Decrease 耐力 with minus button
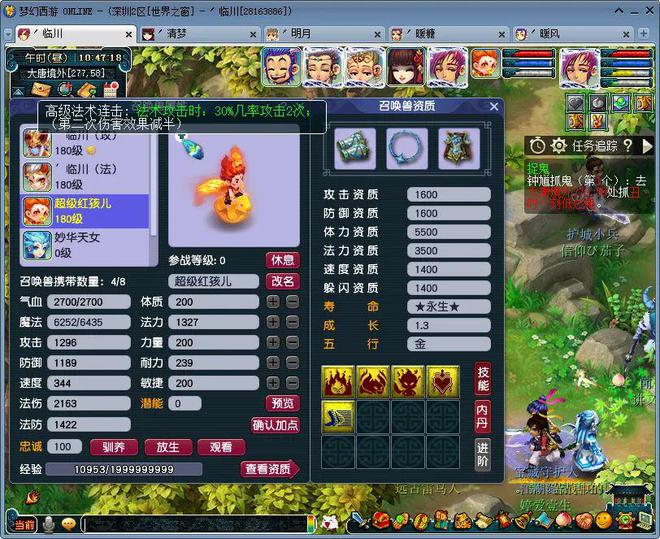 [293, 362]
